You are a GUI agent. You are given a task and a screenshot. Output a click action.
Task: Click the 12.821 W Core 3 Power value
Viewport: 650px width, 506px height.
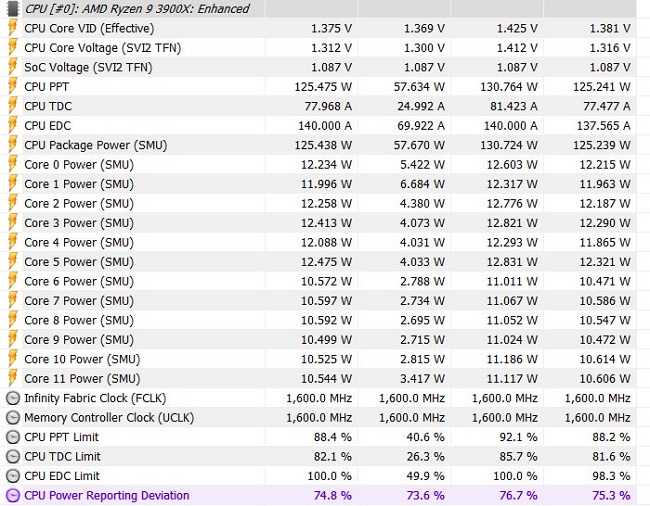(x=512, y=223)
